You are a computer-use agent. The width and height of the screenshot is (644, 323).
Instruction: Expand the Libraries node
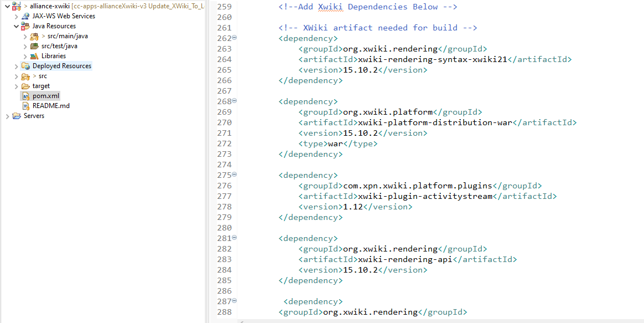tap(25, 56)
